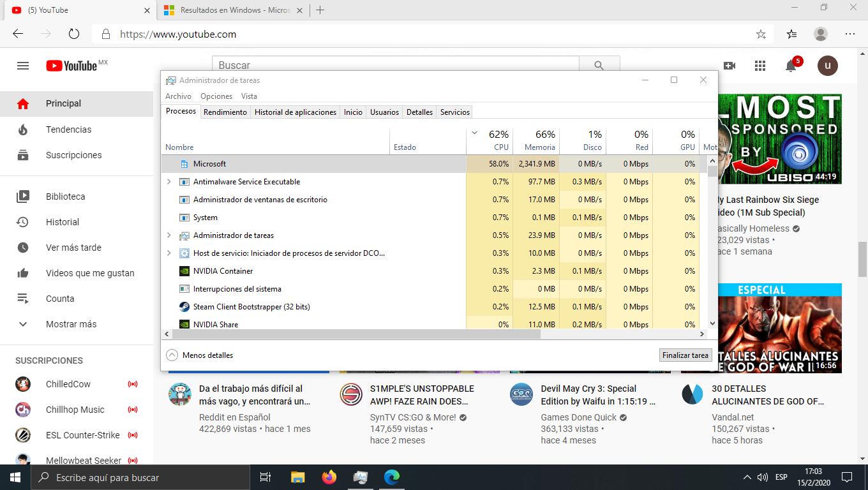The image size is (868, 490).
Task: Reload the YouTube page
Action: pos(74,34)
